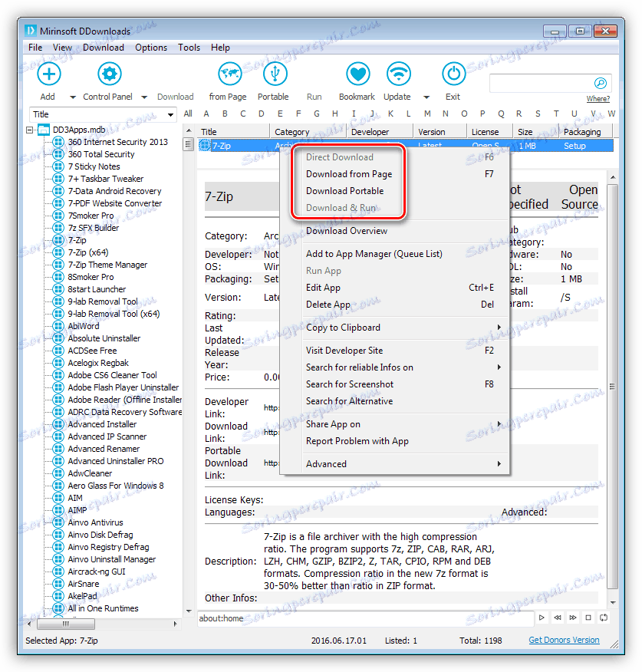This screenshot has width=642, height=672.
Task: Select Ainvo Disk Defrag in tree
Action: (100, 535)
